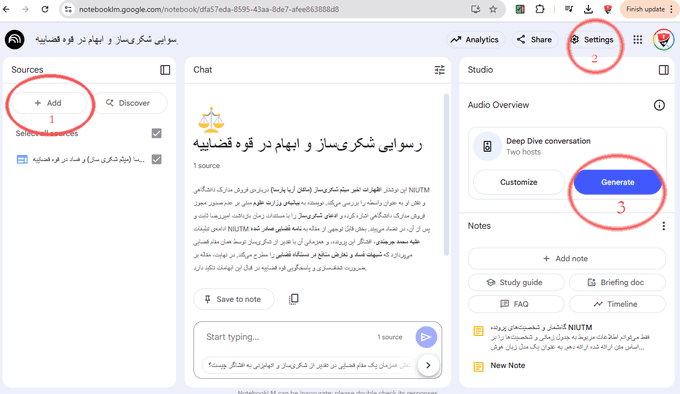Discover sources
Screen dimensions: 680x394
[x=130, y=103]
